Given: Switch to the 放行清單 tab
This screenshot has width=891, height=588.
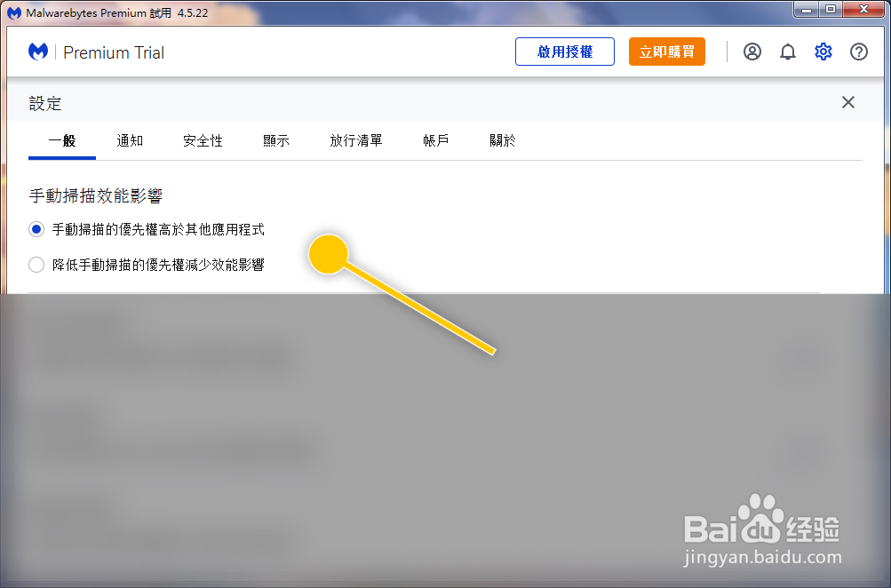Looking at the screenshot, I should click(356, 141).
